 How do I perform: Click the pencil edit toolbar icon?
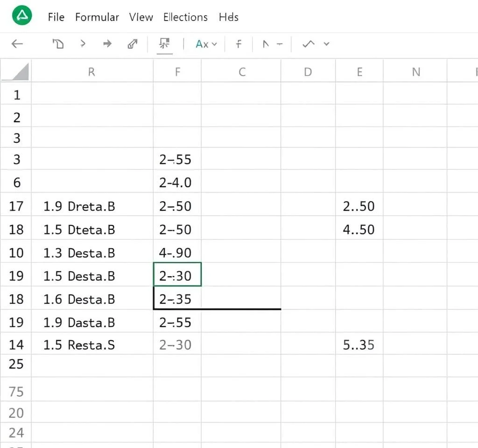pos(132,44)
